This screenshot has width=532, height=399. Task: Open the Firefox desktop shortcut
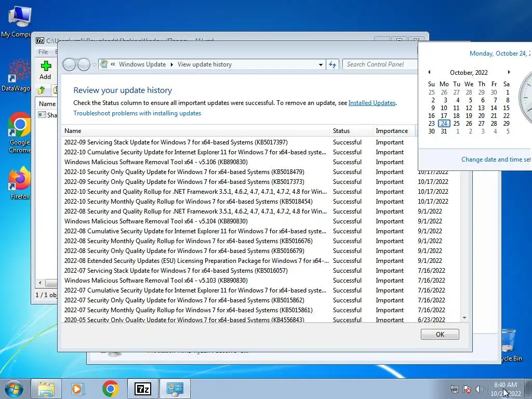(19, 182)
